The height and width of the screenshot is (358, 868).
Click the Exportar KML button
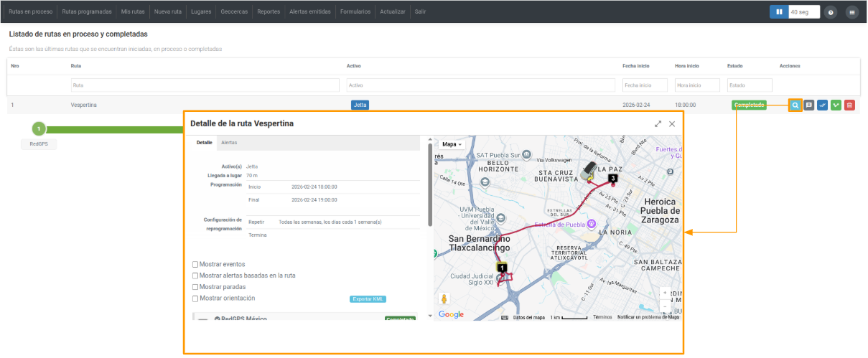pos(368,299)
